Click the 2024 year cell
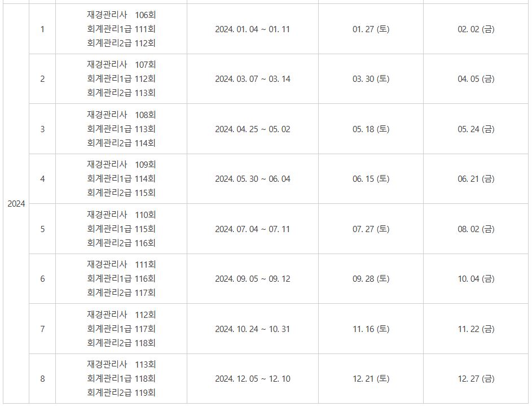 (x=16, y=204)
